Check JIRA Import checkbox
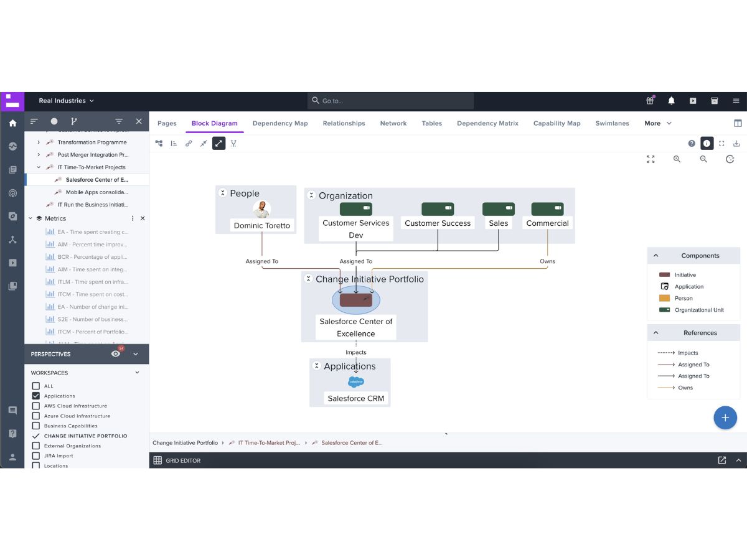747x560 pixels. (35, 455)
